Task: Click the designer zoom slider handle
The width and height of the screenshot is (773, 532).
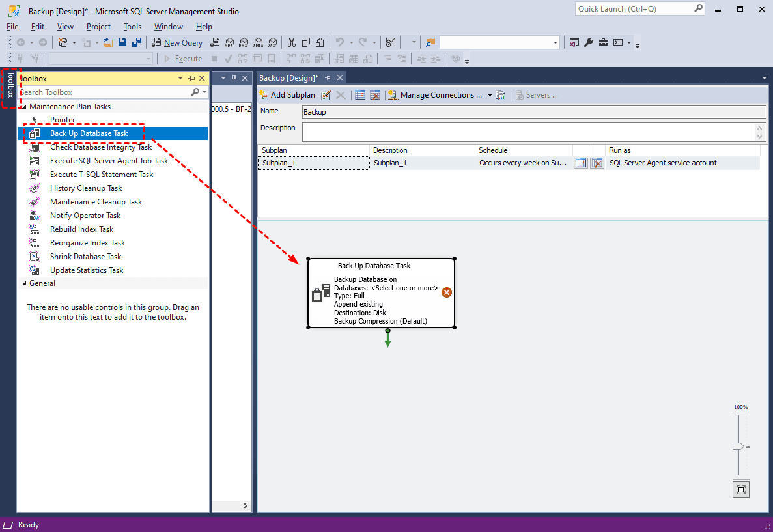Action: (738, 446)
